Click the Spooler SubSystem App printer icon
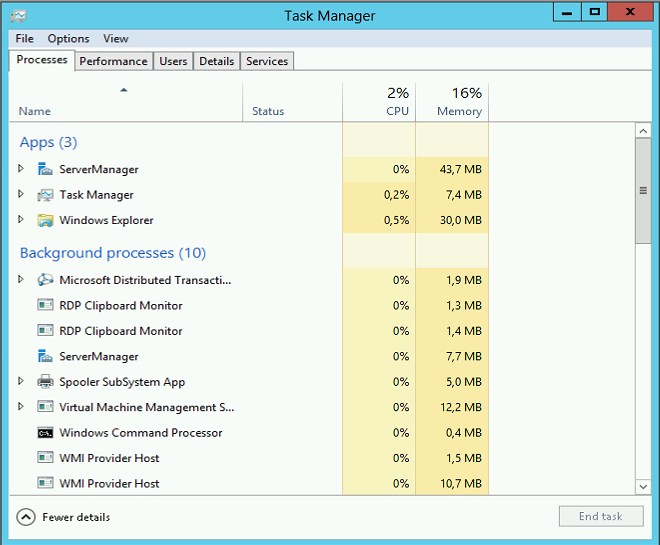Image resolution: width=660 pixels, height=545 pixels. point(45,382)
